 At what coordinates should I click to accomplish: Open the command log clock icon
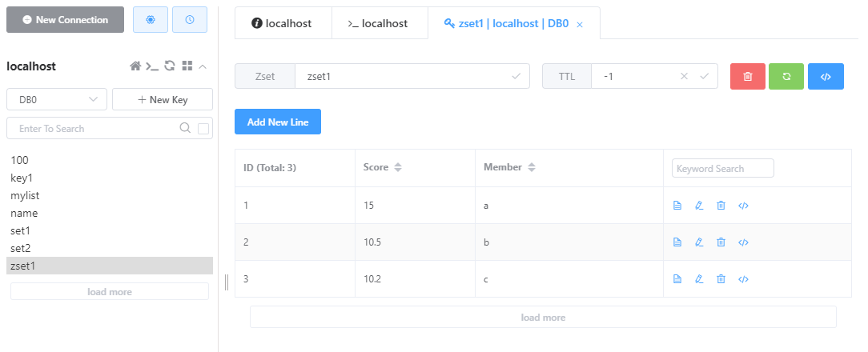point(190,20)
